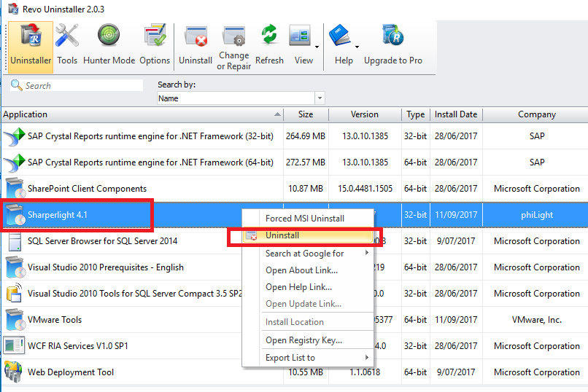The width and height of the screenshot is (588, 392).
Task: Sort by Size column header
Action: click(x=306, y=114)
